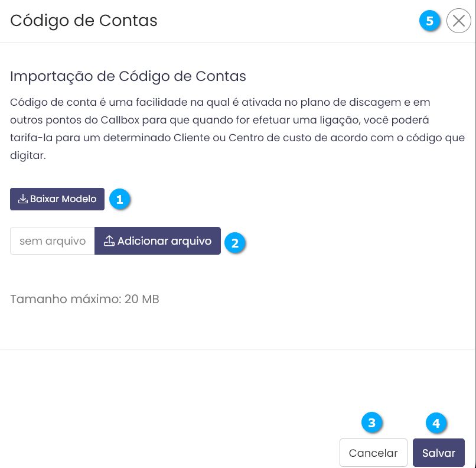Choose a file via Adicionar arquivo label

click(x=164, y=241)
